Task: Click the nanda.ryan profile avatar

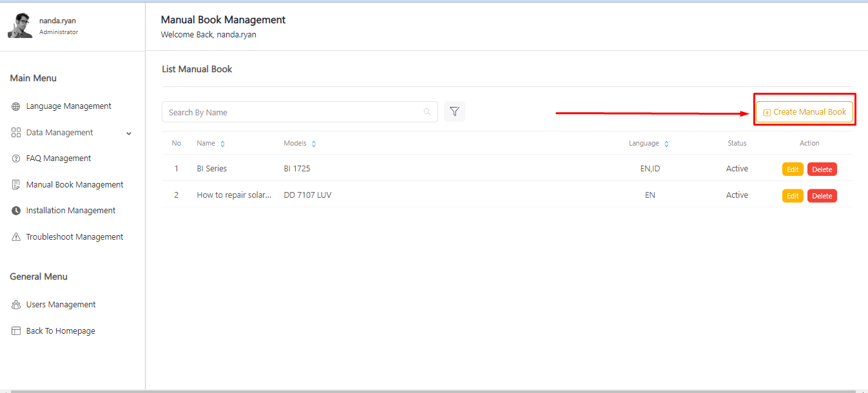Action: pyautogui.click(x=20, y=26)
